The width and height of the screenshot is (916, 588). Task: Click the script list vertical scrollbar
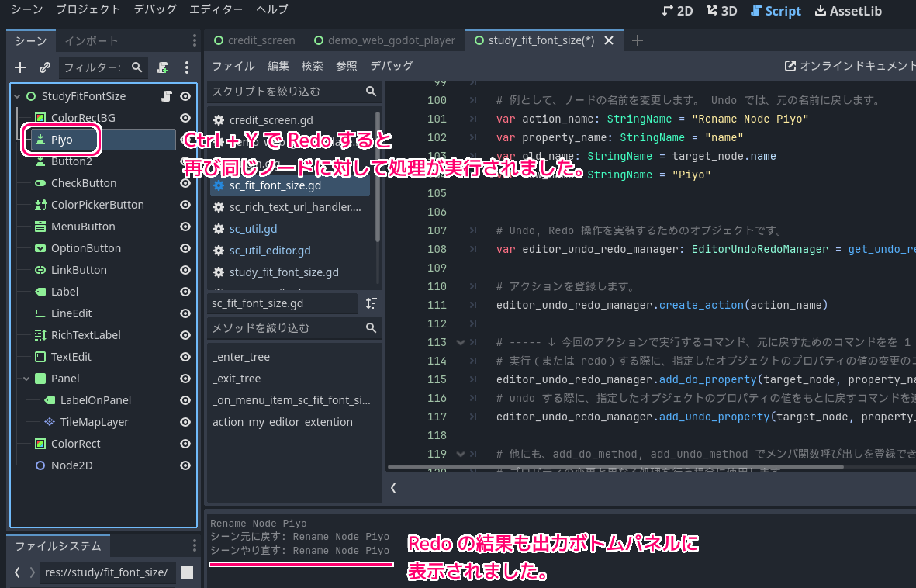pos(378,177)
